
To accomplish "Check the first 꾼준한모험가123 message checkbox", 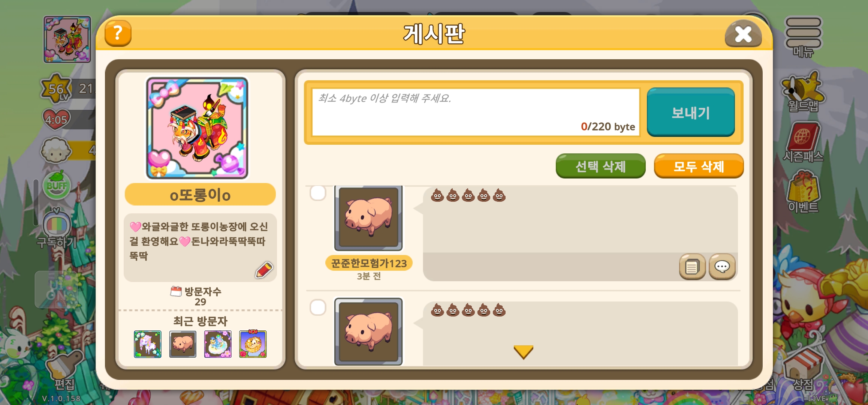I will [x=318, y=193].
